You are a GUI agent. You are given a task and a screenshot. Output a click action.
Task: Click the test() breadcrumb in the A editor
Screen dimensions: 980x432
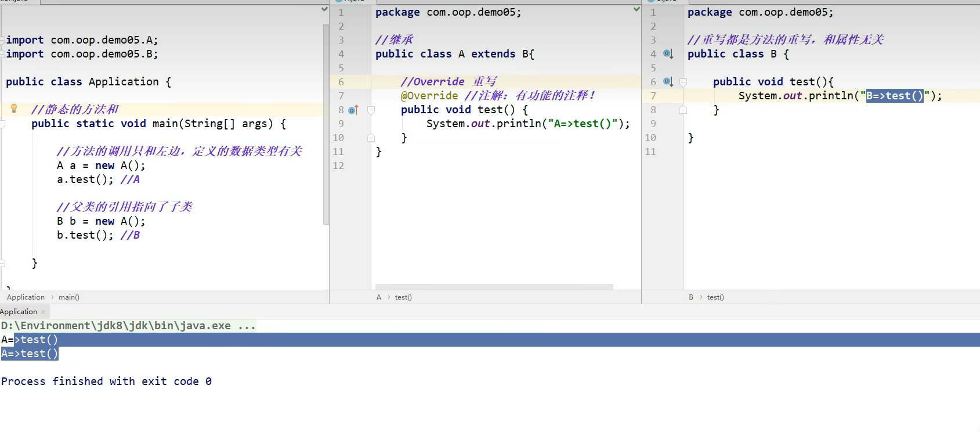403,297
